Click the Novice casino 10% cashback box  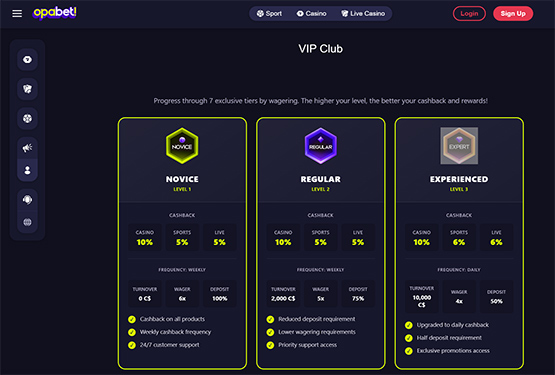click(145, 238)
